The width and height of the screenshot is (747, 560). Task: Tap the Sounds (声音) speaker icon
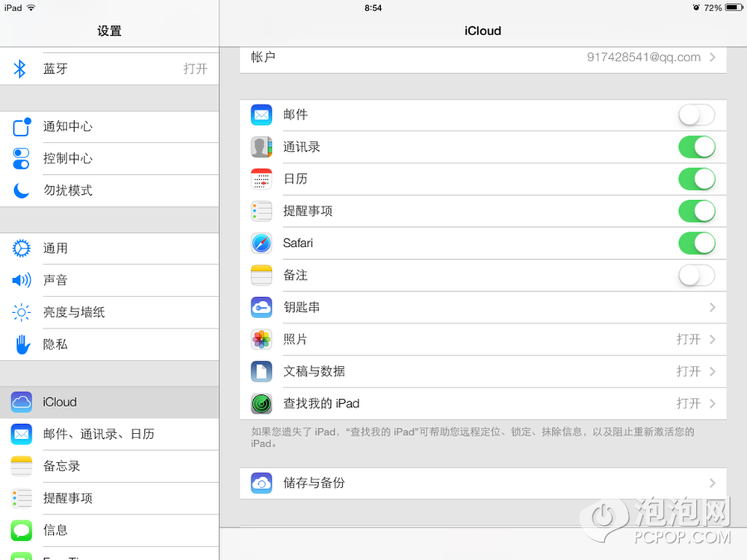tap(22, 280)
